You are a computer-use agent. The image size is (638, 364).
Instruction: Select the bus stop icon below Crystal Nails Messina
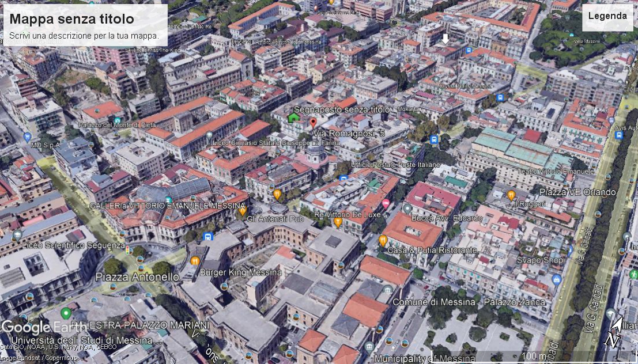[x=500, y=97]
